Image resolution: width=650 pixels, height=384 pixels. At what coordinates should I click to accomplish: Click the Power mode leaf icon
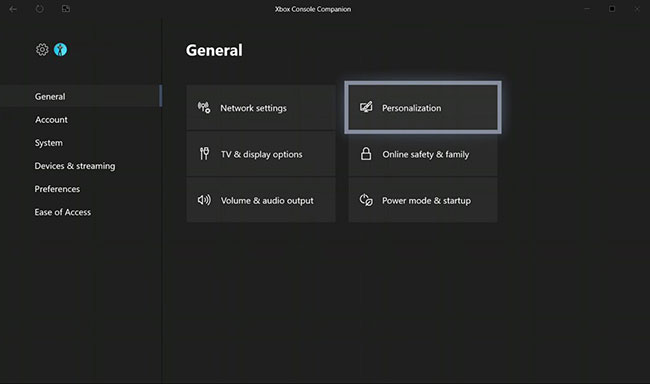366,200
